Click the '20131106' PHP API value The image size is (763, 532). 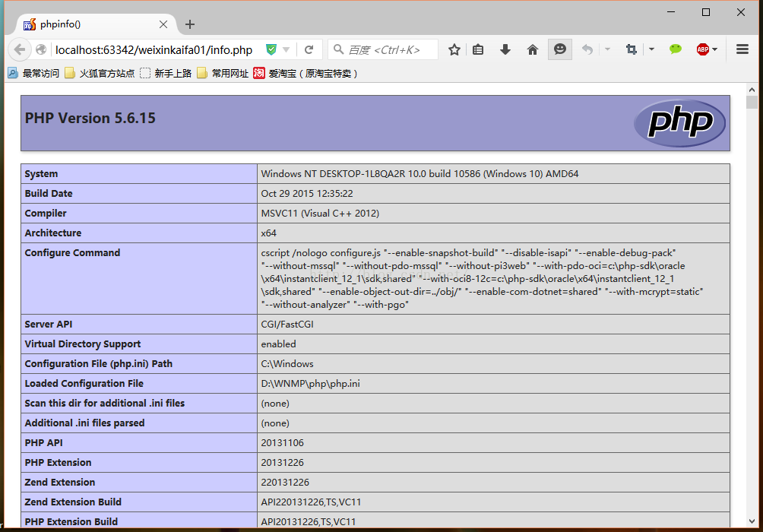point(282,443)
